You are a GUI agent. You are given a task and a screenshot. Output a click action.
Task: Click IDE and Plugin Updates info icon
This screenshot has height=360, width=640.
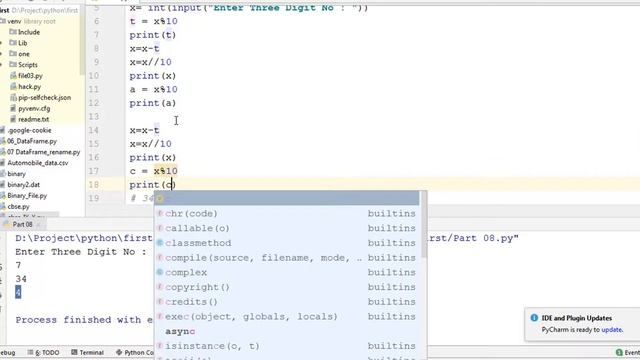534,318
